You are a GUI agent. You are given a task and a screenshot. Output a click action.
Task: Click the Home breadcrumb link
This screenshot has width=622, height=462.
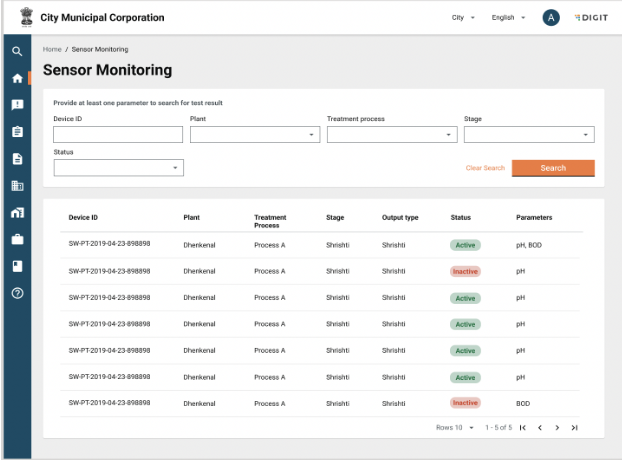(52, 49)
